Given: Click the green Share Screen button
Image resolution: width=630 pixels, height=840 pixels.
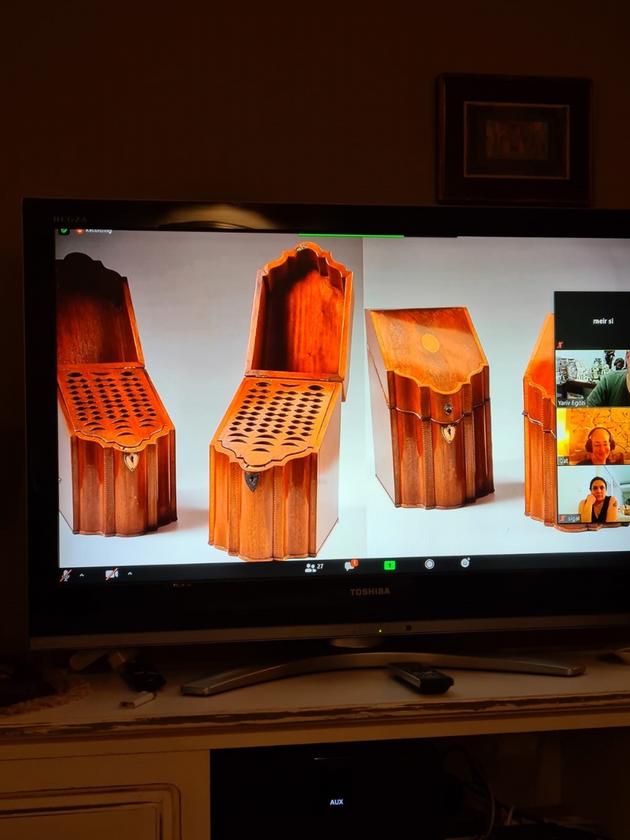Looking at the screenshot, I should 390,565.
